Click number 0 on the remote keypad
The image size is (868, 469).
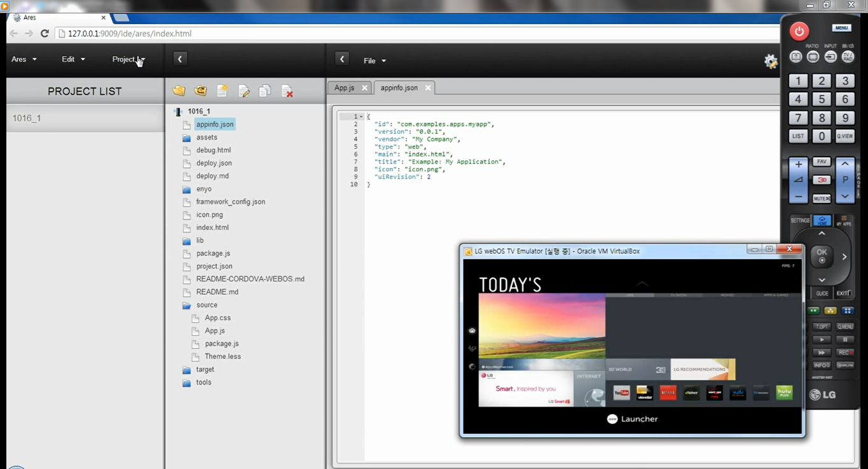[822, 136]
